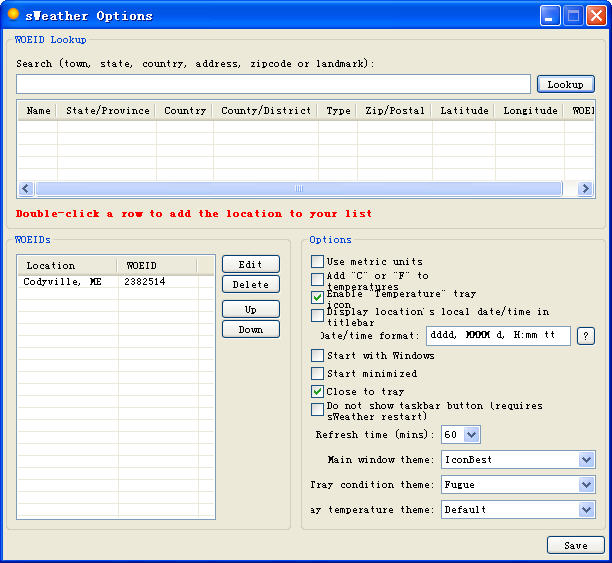Click the Date/time format text field
This screenshot has height=563, width=612.
498,336
